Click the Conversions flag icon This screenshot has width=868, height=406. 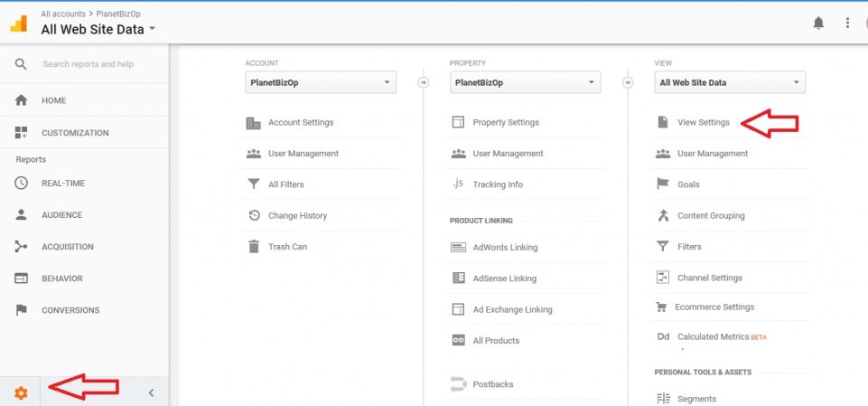click(21, 310)
